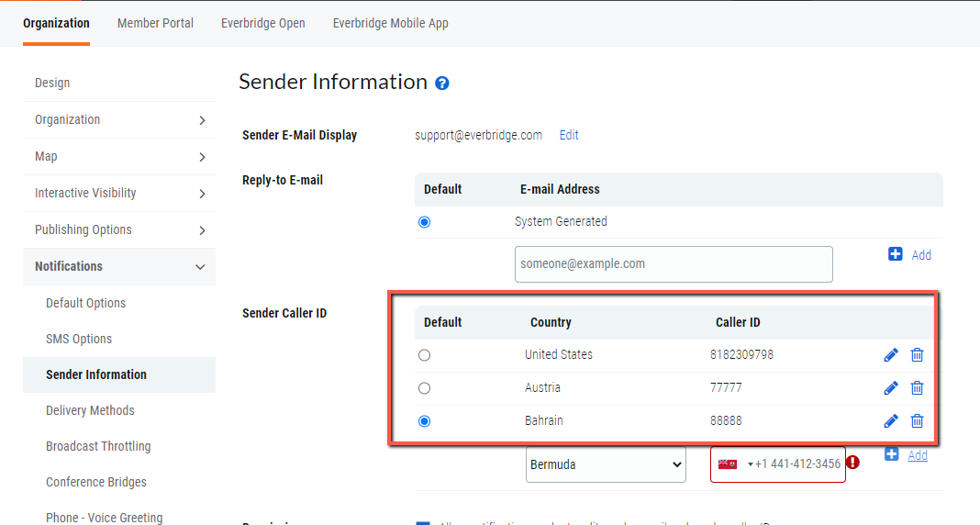The height and width of the screenshot is (525, 980).
Task: Open the Bermuda country dropdown
Action: (x=606, y=464)
